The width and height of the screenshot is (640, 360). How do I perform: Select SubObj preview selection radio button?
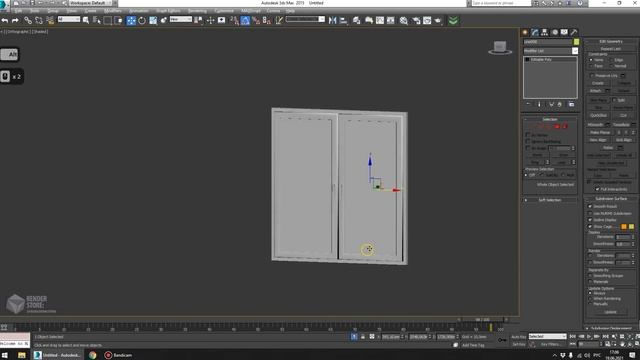pos(542,175)
